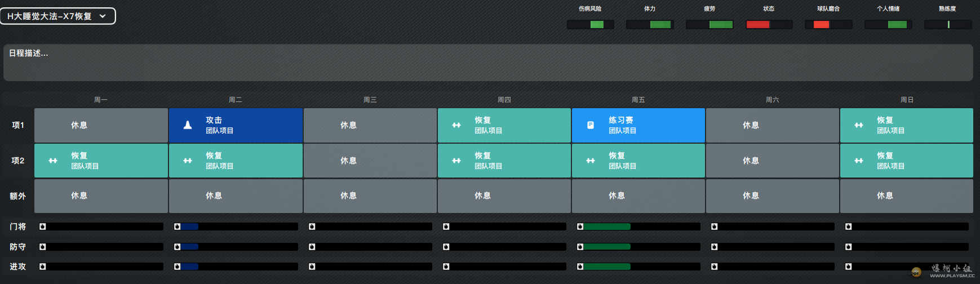Image resolution: width=980 pixels, height=284 pixels.
Task: Click the dumbbell icon in Sunday's 项2 恢复 session
Action: pos(859,161)
